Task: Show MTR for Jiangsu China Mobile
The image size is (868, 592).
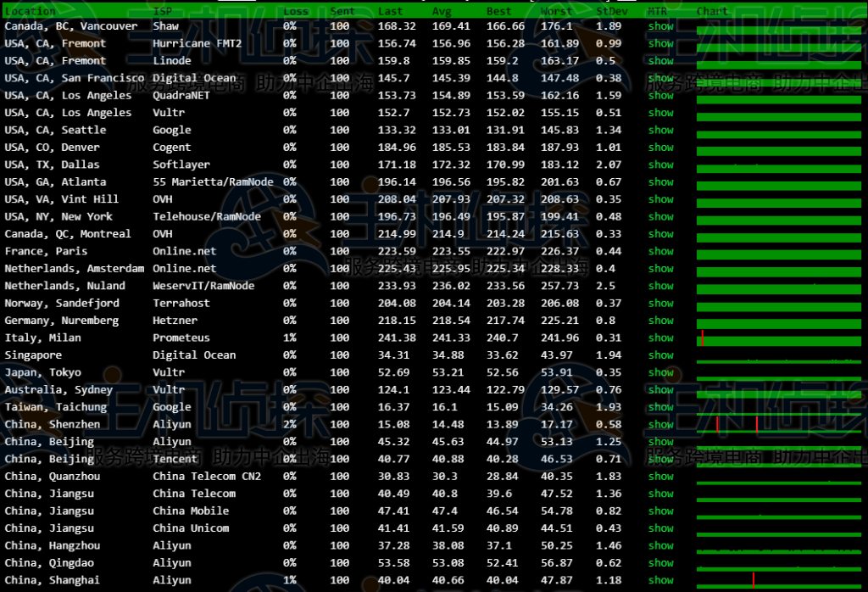Action: pyautogui.click(x=661, y=511)
